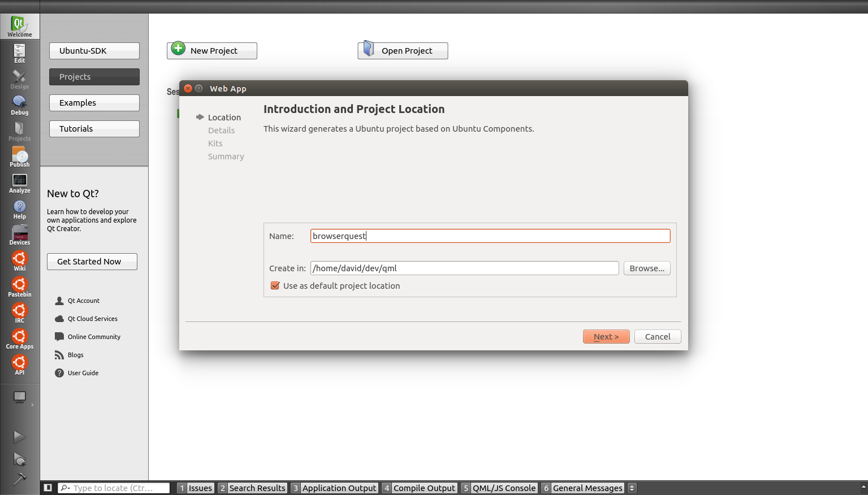Image resolution: width=868 pixels, height=495 pixels.
Task: Open the Core Apps shortcut
Action: click(x=19, y=339)
